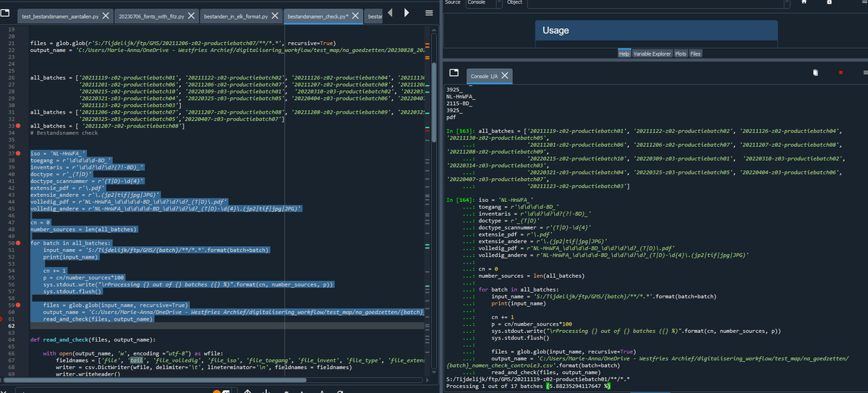Close the 20230706_fonts_with_fitz.py tab
Image resolution: width=868 pixels, height=393 pixels.
click(x=192, y=15)
